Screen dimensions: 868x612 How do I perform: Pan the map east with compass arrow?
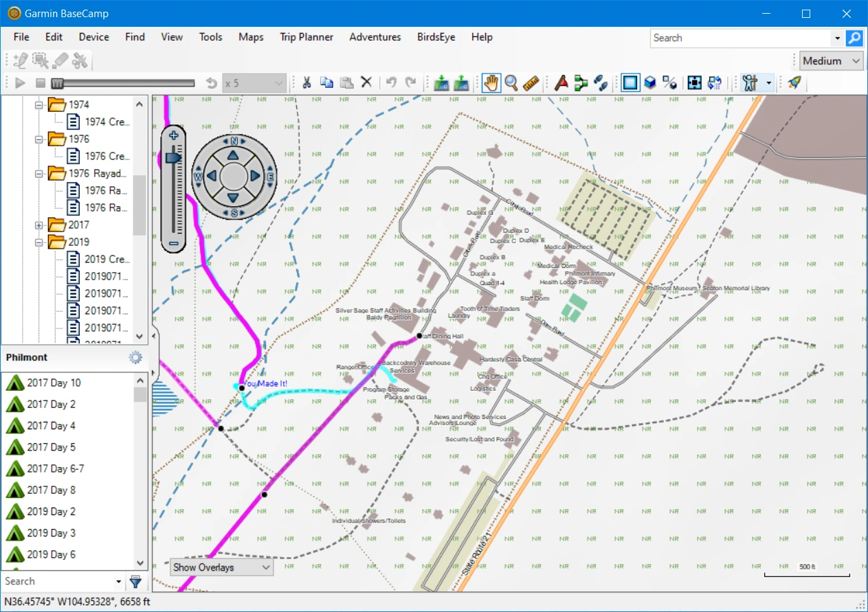pyautogui.click(x=256, y=176)
